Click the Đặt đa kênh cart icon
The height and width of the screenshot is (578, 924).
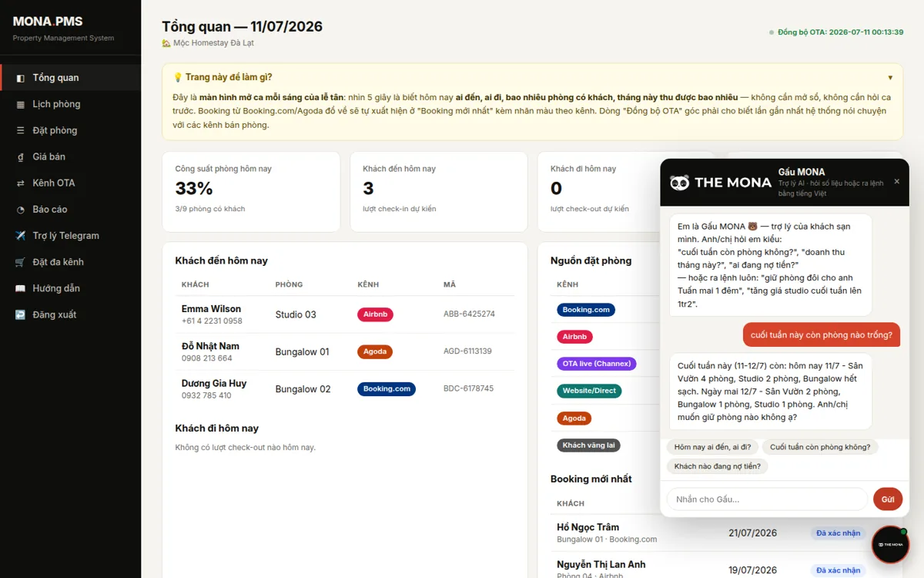click(20, 262)
